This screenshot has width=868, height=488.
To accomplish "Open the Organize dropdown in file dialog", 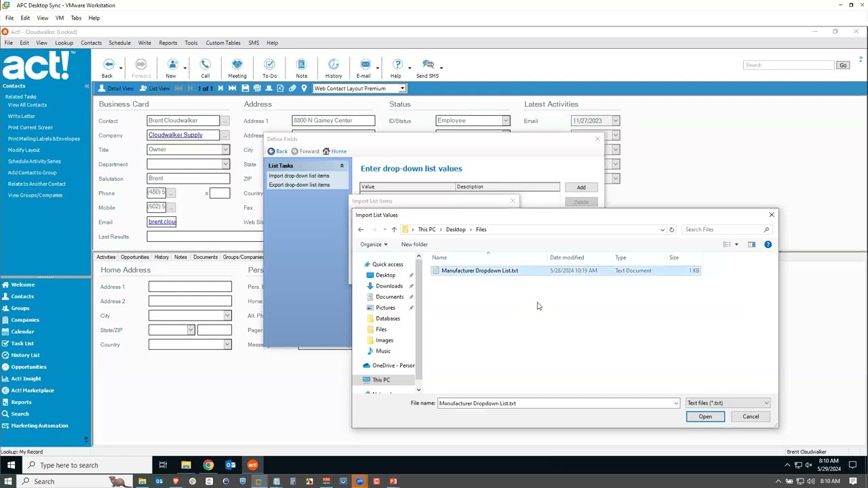I will [374, 245].
